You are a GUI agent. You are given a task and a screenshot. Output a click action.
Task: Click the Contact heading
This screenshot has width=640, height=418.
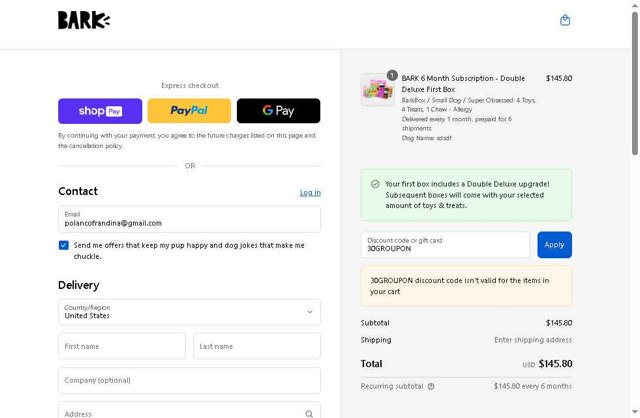[x=78, y=191]
